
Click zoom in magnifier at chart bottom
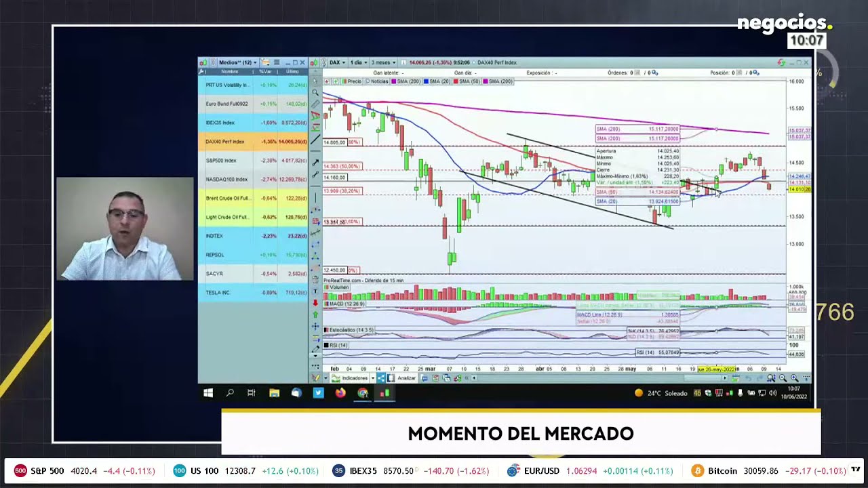pos(794,378)
